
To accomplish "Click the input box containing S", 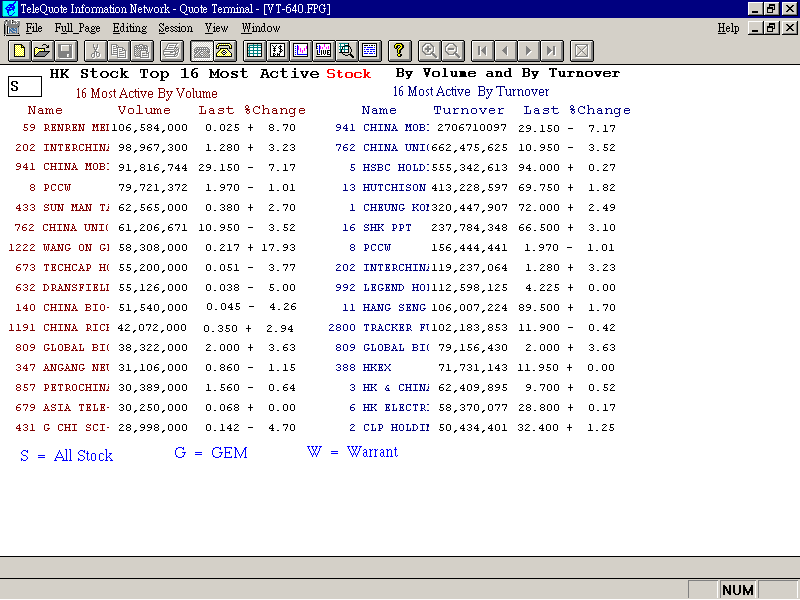I will (x=24, y=86).
